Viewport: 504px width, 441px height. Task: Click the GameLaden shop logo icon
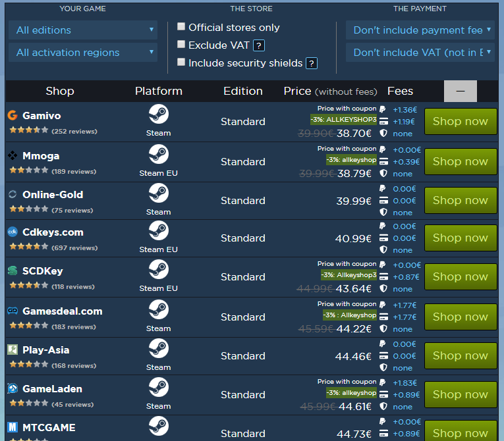point(12,388)
